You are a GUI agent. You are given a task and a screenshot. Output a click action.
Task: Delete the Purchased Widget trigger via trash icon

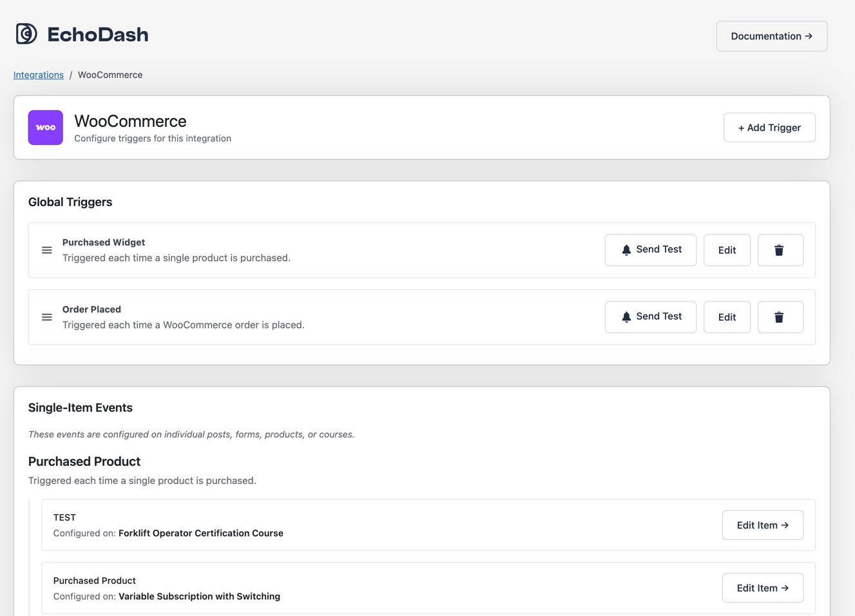(780, 249)
